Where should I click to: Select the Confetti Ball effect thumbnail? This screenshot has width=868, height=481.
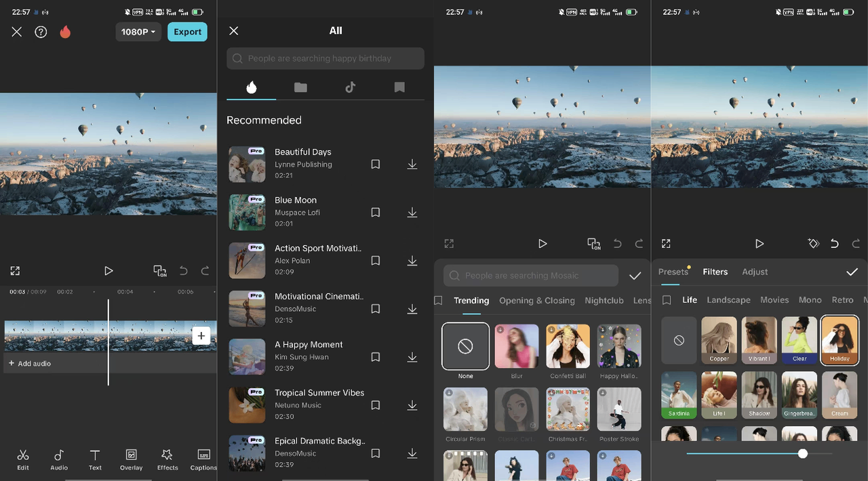568,346
